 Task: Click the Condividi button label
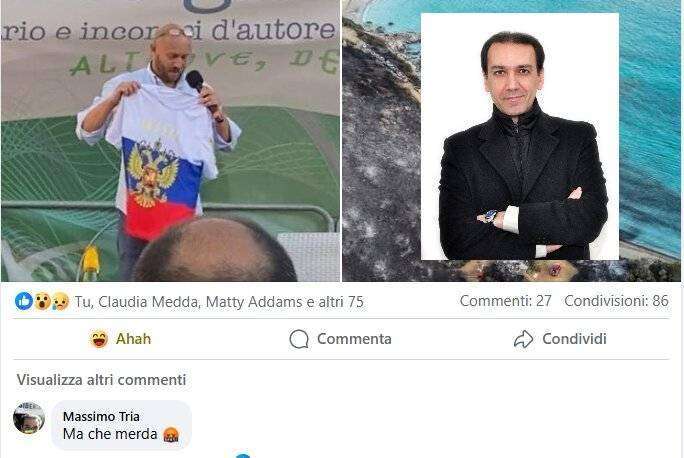click(575, 339)
